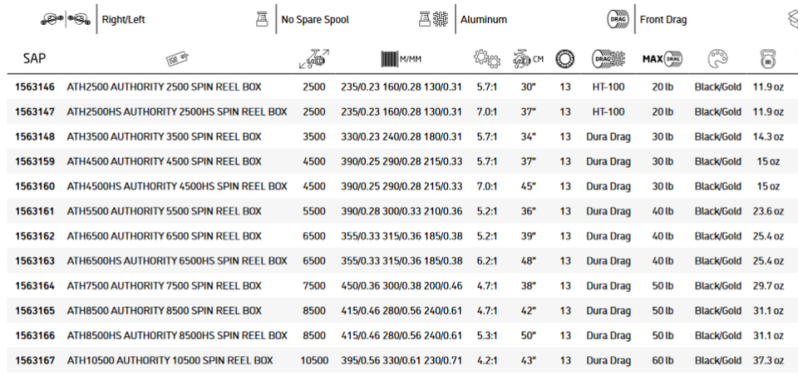798x390 pixels.
Task: Select SAP number 1563148
Action: point(35,136)
